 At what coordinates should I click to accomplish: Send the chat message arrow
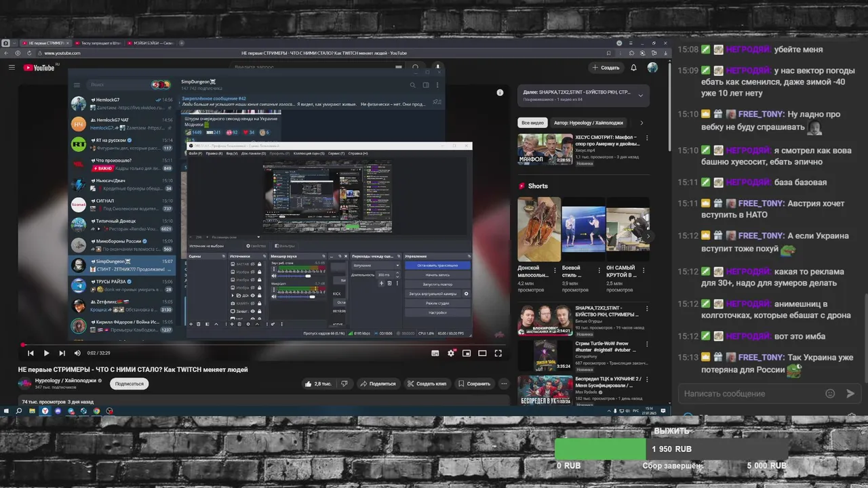point(850,393)
